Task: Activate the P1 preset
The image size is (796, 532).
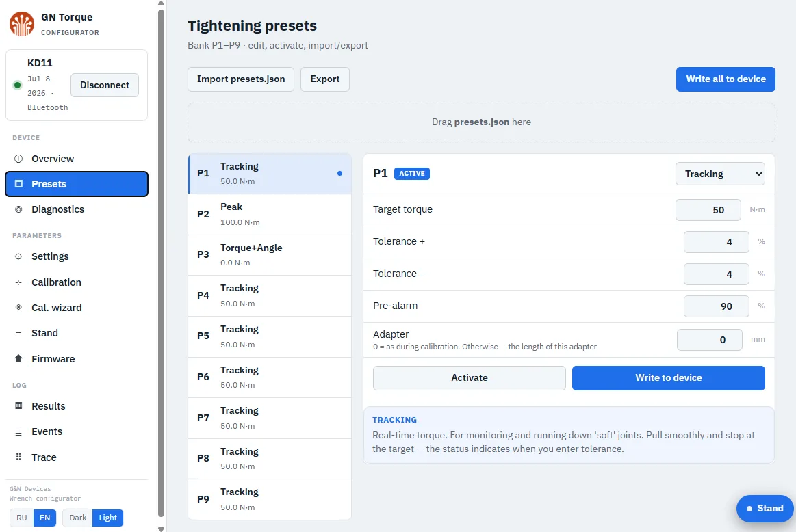Action: [469, 378]
